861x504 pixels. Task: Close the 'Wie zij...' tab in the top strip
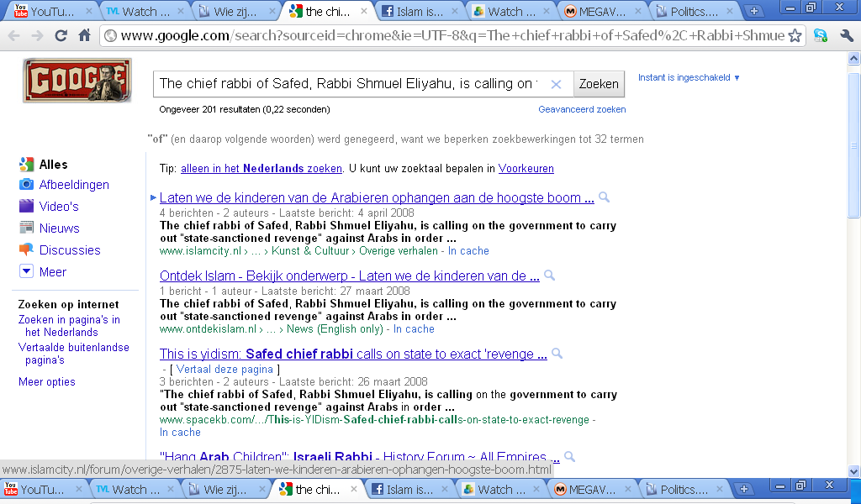[x=272, y=11]
